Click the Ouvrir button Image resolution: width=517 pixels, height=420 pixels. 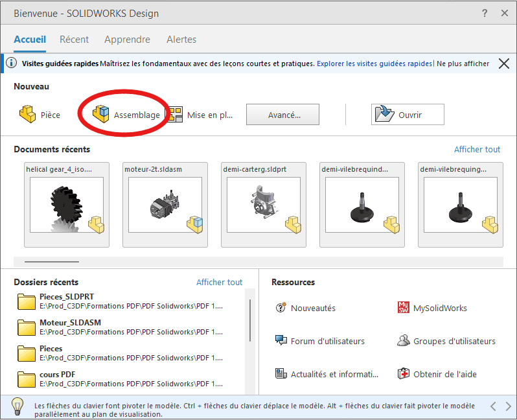tap(408, 115)
